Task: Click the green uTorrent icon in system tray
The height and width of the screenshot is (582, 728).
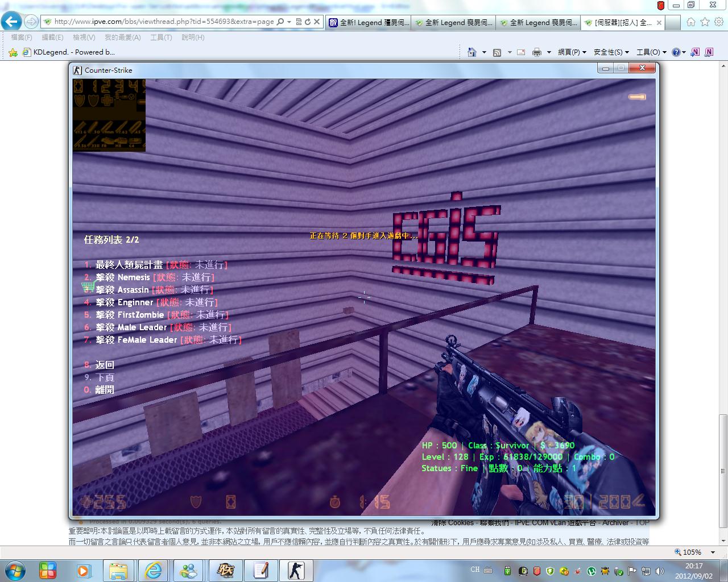Action: click(591, 571)
